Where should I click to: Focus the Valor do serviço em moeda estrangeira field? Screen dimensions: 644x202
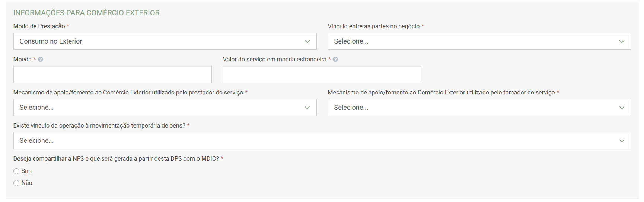(x=322, y=74)
